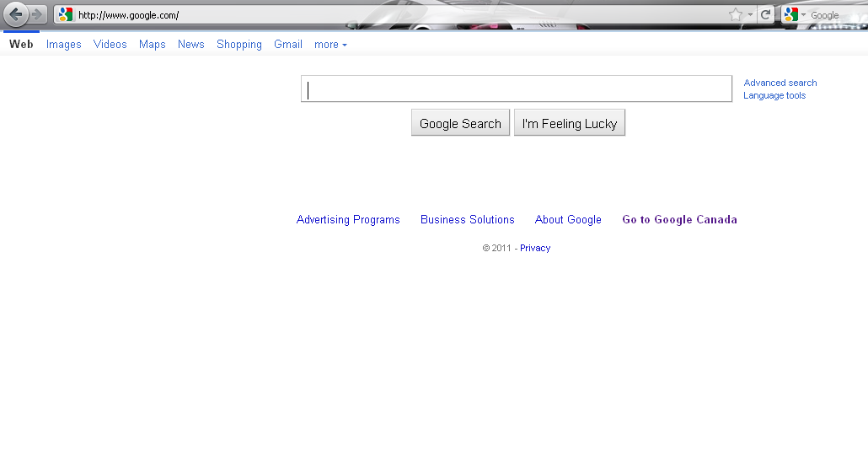Click the URL address bar text
The height and width of the screenshot is (451, 868).
coord(128,15)
